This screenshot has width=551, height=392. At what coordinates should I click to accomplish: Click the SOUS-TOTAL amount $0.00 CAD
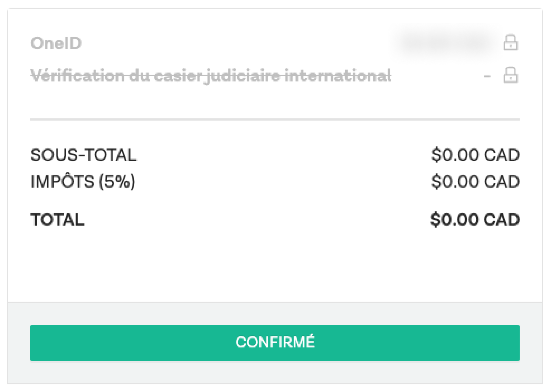475,155
